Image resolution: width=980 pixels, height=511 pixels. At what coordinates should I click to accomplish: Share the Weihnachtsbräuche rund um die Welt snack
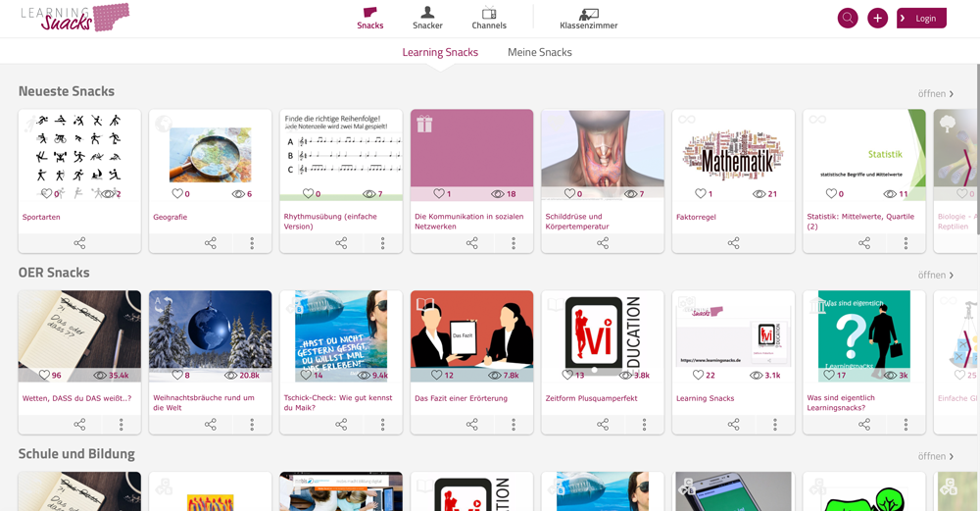(x=211, y=425)
